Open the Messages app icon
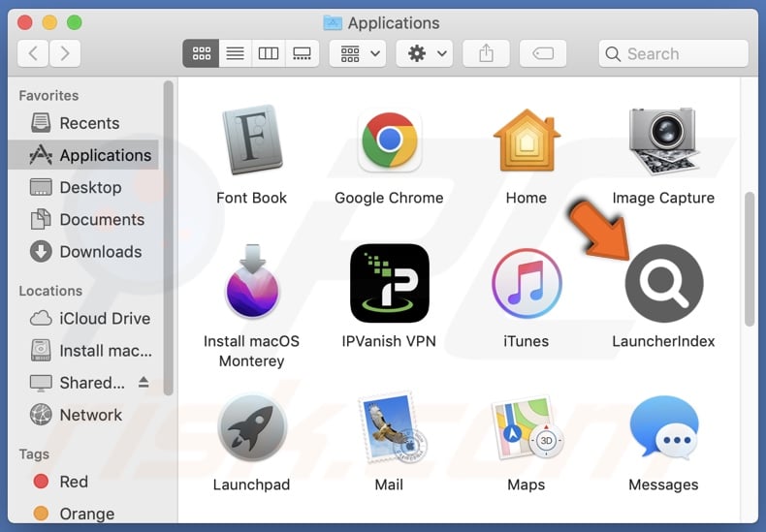The image size is (766, 532). pos(663,427)
